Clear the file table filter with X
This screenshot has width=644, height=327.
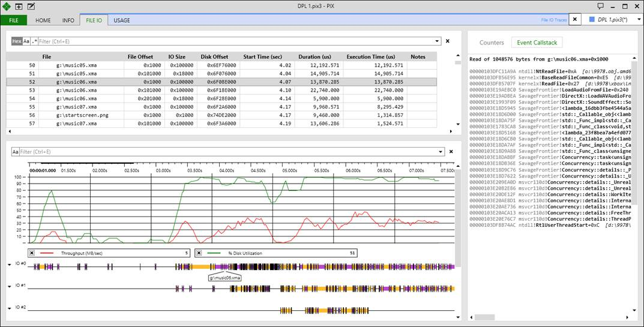tap(448, 41)
